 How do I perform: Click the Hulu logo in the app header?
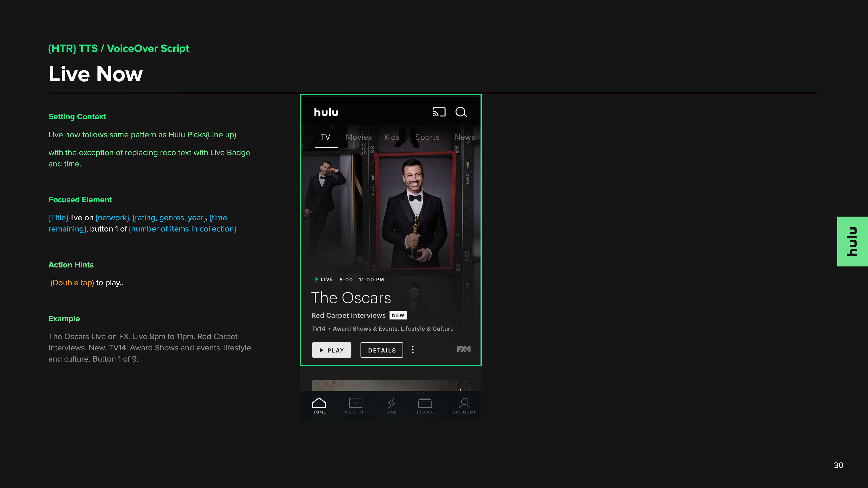coord(326,112)
